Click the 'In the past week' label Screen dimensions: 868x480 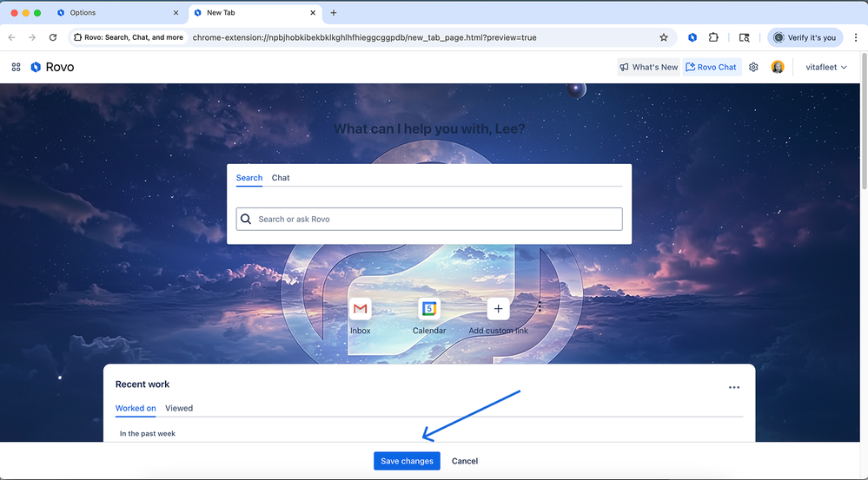click(x=147, y=433)
